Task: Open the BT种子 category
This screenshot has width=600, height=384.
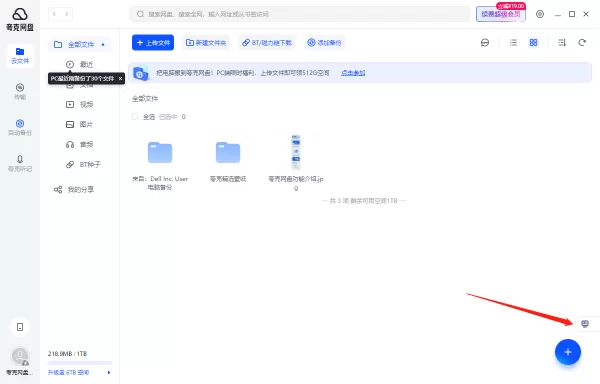Action: pyautogui.click(x=83, y=164)
